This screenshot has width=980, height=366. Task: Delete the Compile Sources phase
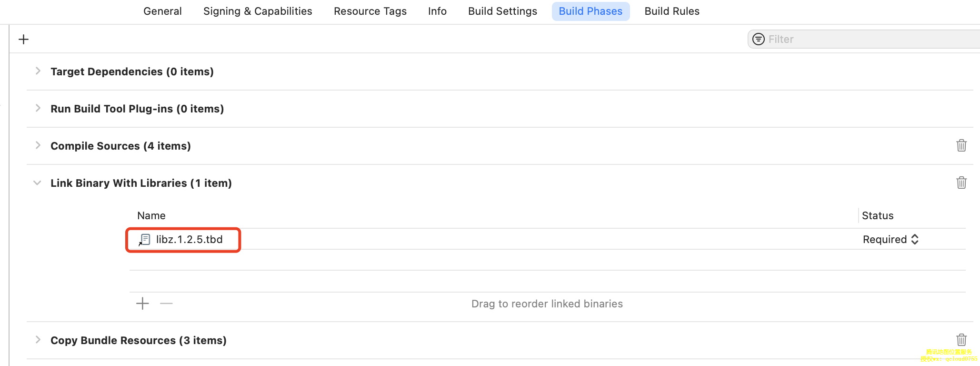(961, 145)
